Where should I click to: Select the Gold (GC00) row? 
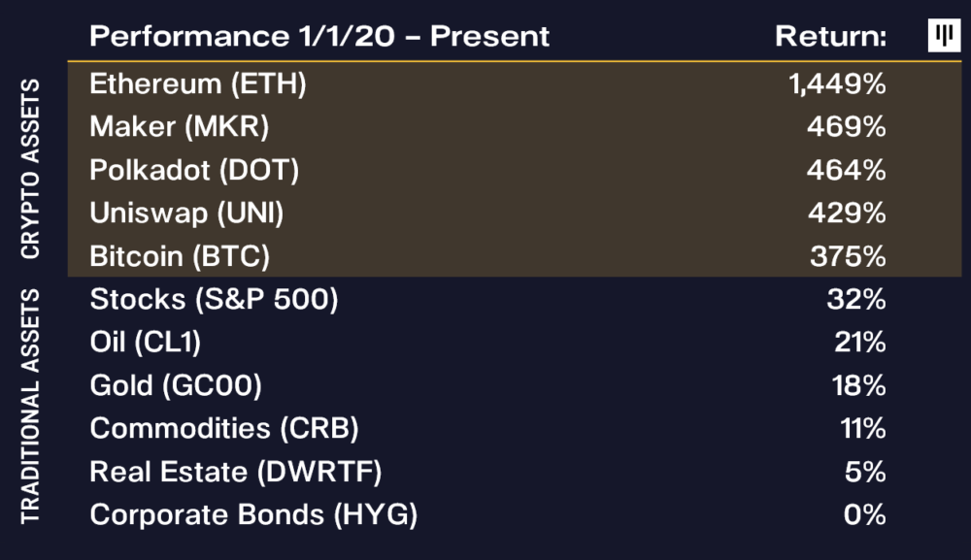514,385
